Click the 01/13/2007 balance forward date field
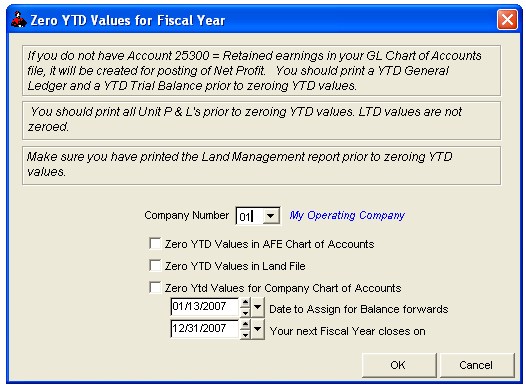 (205, 307)
